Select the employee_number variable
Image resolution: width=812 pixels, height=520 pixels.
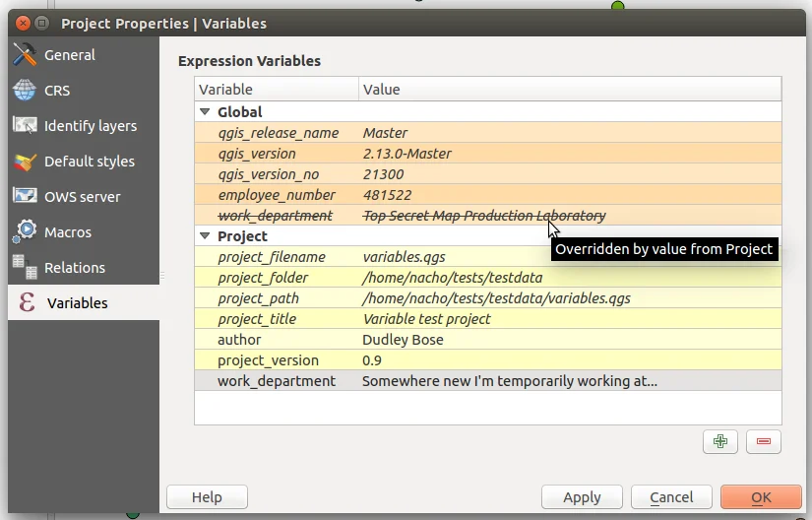point(277,195)
